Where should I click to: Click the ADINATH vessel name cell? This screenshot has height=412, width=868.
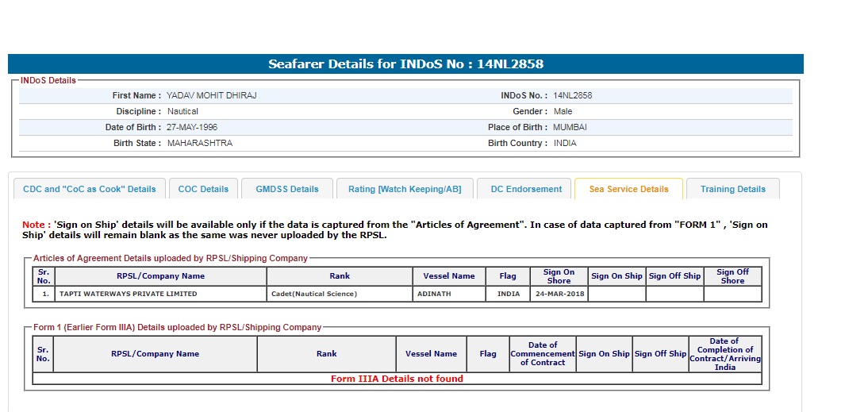click(432, 294)
